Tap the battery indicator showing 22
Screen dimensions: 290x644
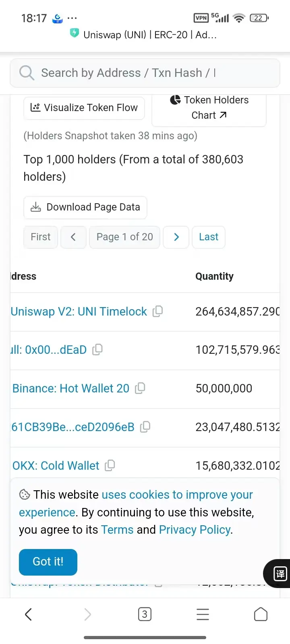tap(259, 18)
